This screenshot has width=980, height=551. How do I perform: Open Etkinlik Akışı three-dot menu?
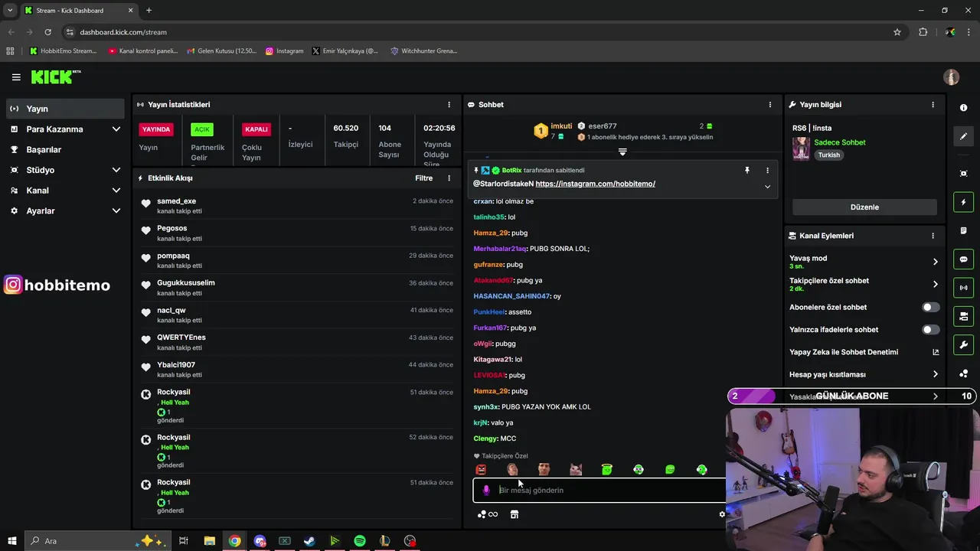click(x=449, y=178)
